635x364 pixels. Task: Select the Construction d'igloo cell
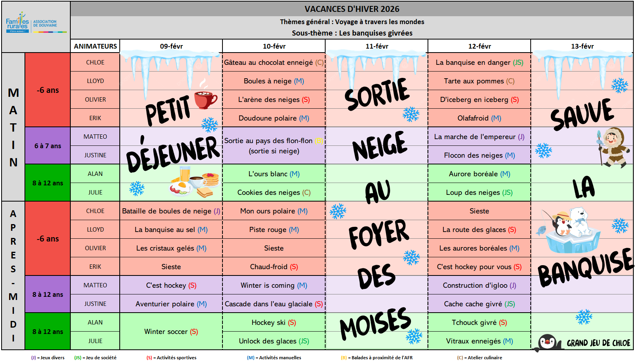tap(479, 285)
